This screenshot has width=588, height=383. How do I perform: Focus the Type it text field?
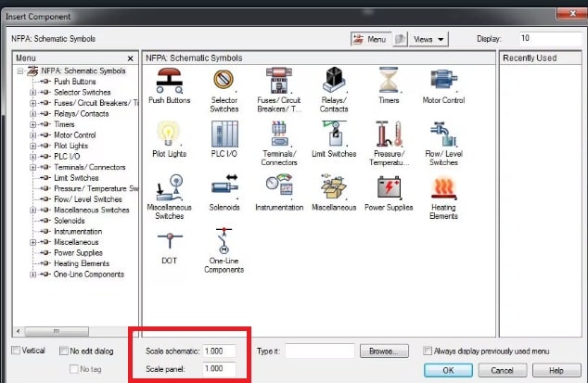(320, 351)
